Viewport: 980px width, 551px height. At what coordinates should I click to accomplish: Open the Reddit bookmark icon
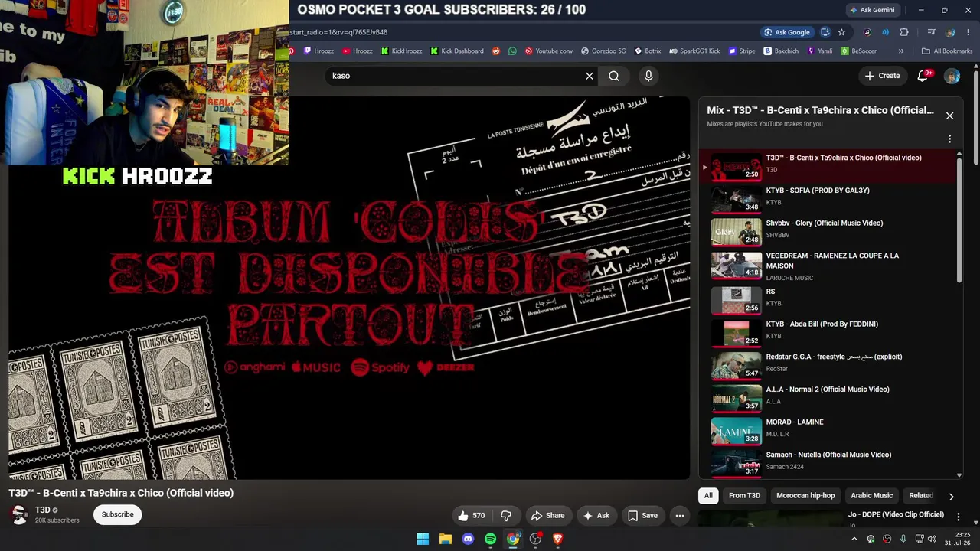click(496, 51)
